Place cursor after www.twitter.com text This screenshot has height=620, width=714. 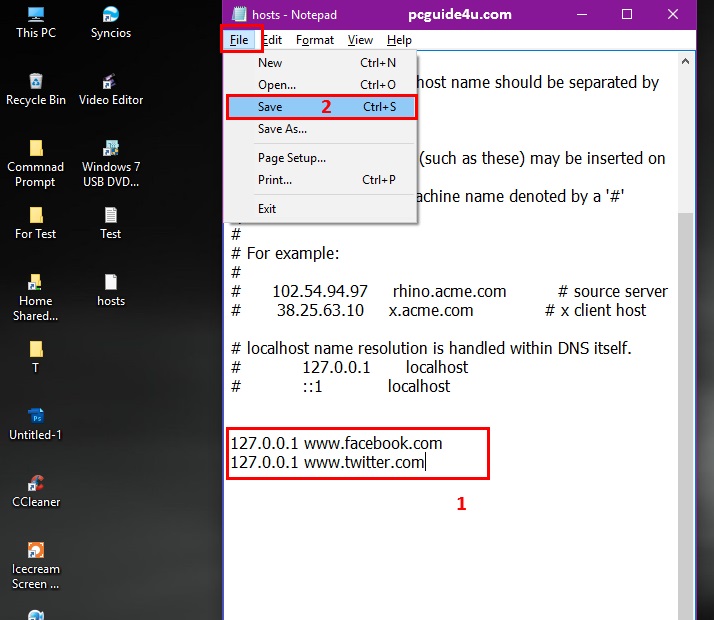tap(427, 463)
